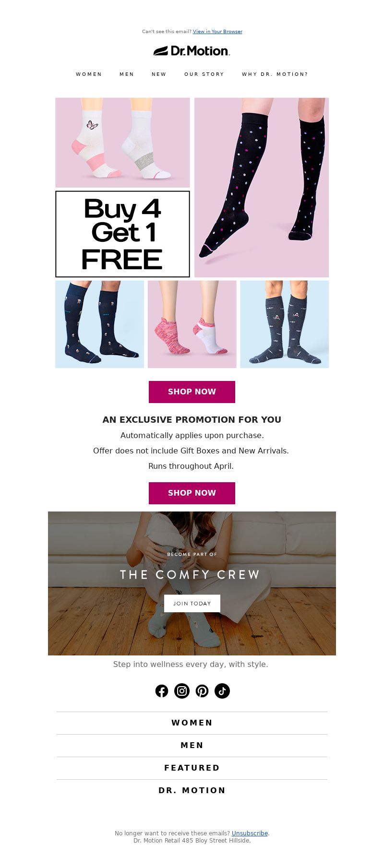Viewport: 384px width, 868px height.
Task: Open the NEW navigation item
Action: [159, 74]
